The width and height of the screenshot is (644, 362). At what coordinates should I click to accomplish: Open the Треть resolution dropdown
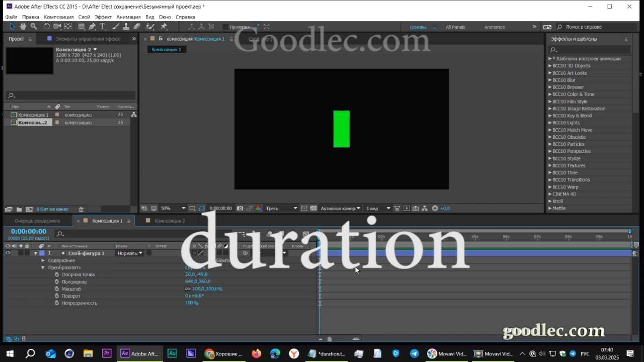pyautogui.click(x=281, y=208)
